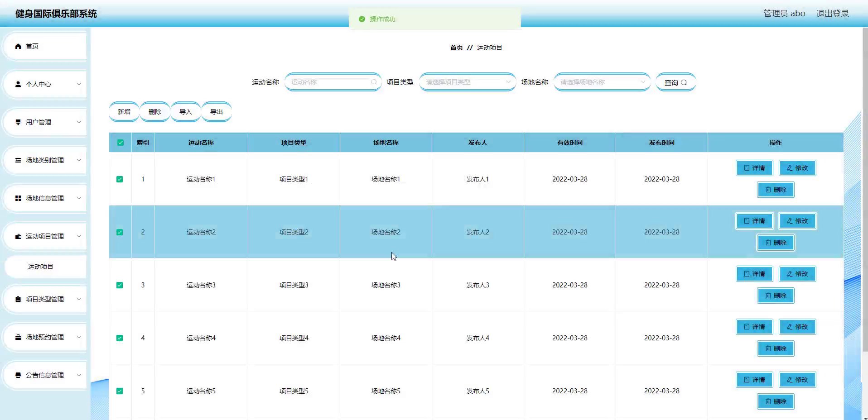Image resolution: width=868 pixels, height=420 pixels.
Task: Click the list icon beside 场地类别管理
Action: tap(18, 160)
